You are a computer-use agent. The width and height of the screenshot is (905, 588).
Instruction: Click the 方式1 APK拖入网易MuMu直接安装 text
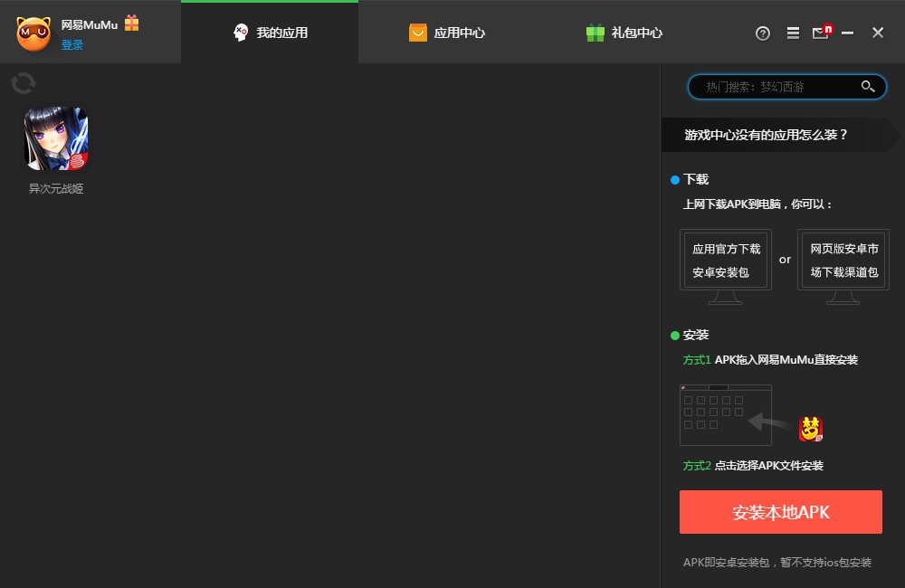click(770, 360)
